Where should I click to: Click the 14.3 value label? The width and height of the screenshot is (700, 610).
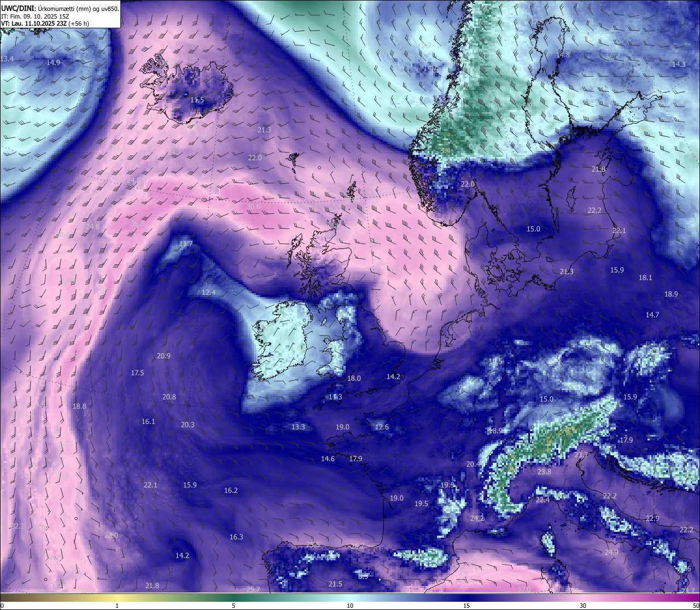[x=679, y=64]
